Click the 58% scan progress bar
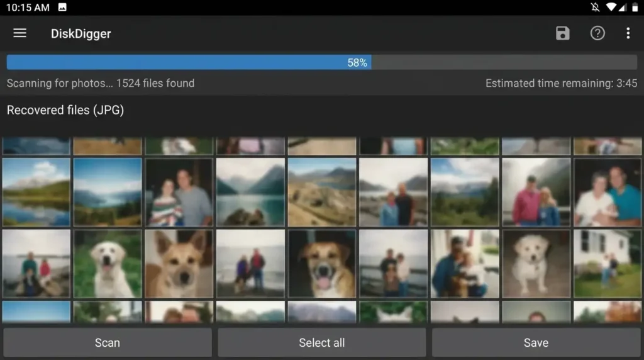This screenshot has width=644, height=360. click(321, 62)
